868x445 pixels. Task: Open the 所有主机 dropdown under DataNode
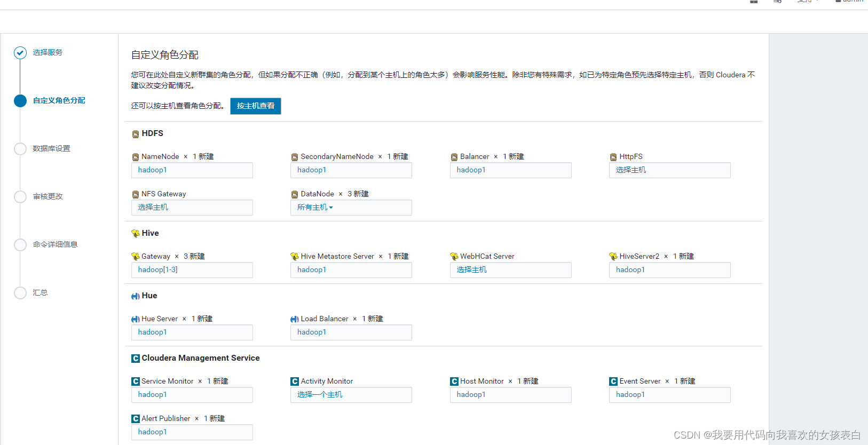point(315,208)
